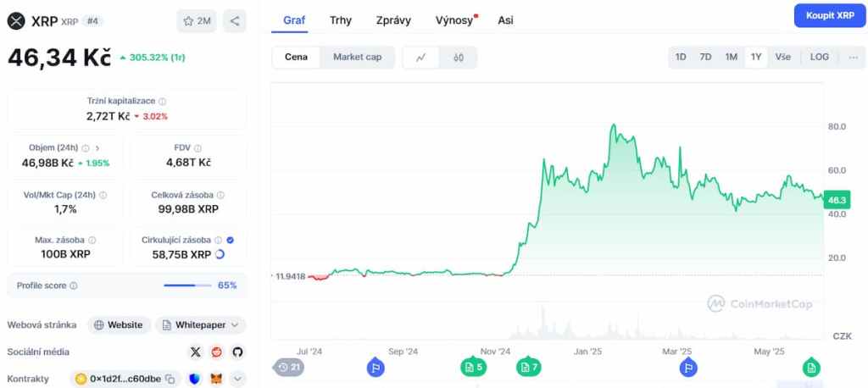Click the share icon next to watchlist

[234, 21]
